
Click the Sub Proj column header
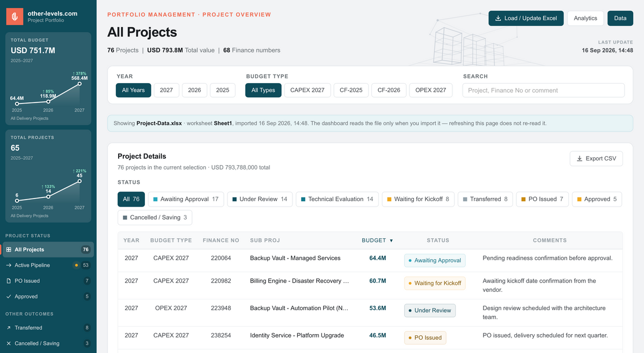coord(265,240)
